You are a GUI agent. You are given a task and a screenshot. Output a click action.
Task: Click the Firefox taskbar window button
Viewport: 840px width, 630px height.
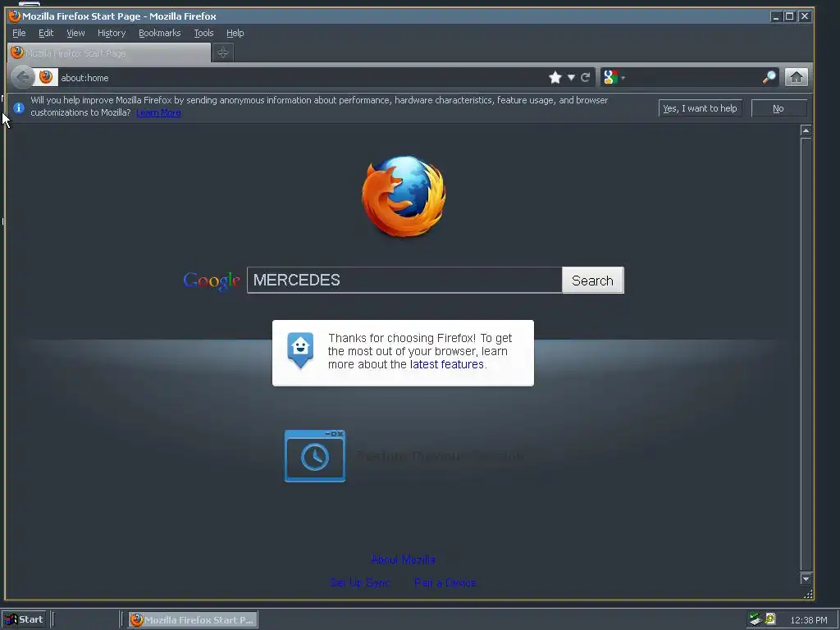click(x=193, y=620)
